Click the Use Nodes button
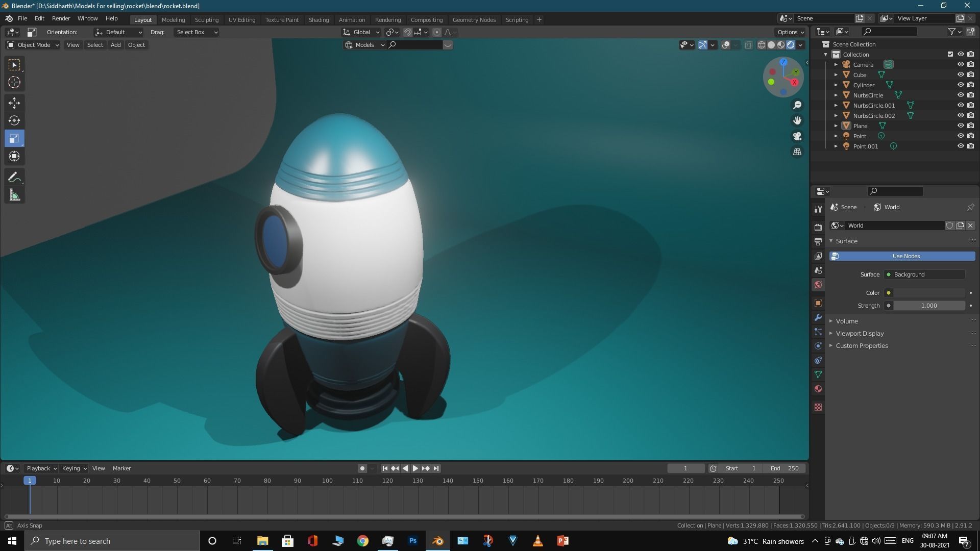The height and width of the screenshot is (551, 980). click(905, 256)
